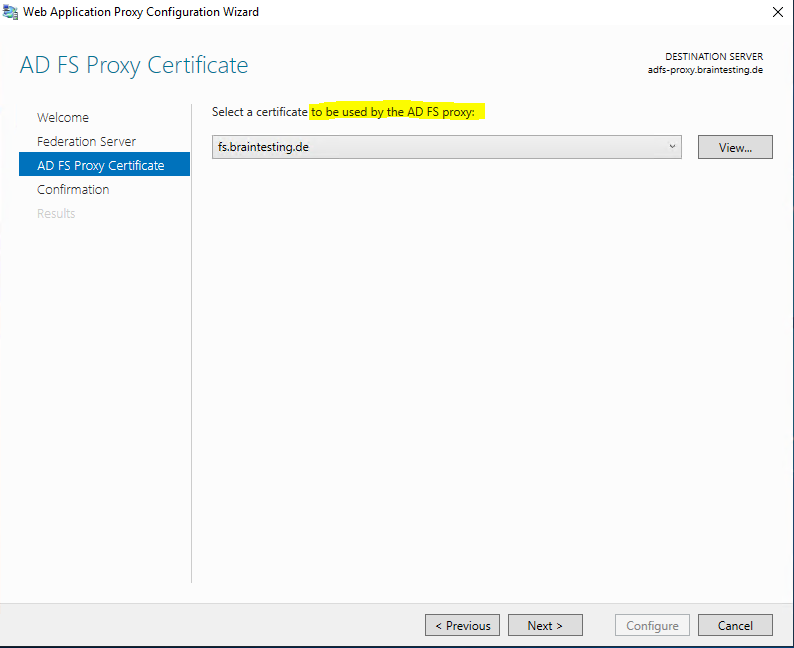Click the 'Select a certificate' instruction text
Viewport: 794px width, 648px height.
[343, 112]
